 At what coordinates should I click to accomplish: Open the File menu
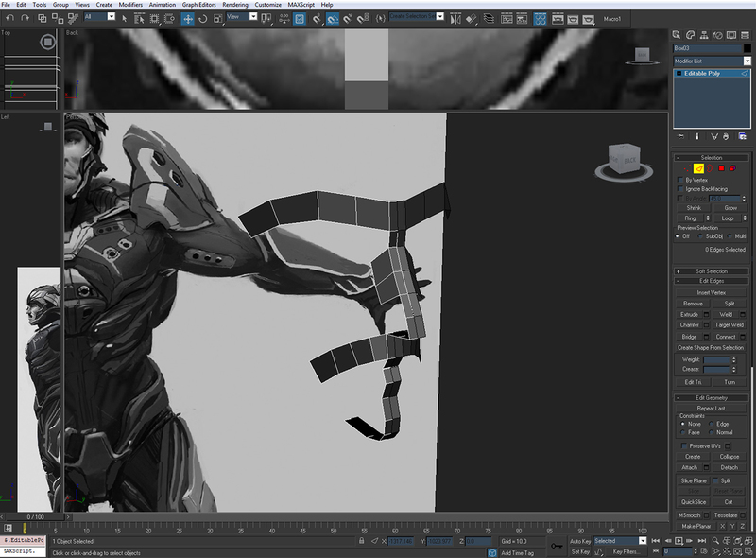6,5
